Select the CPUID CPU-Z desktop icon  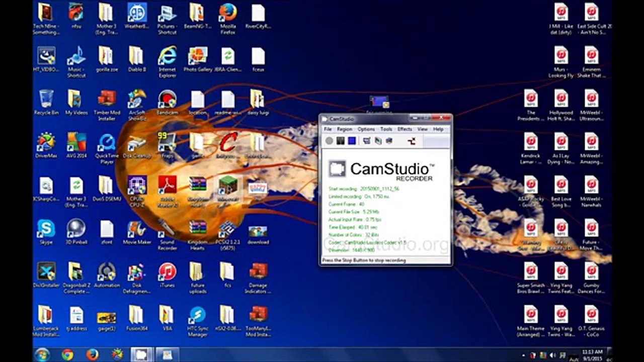(137, 192)
